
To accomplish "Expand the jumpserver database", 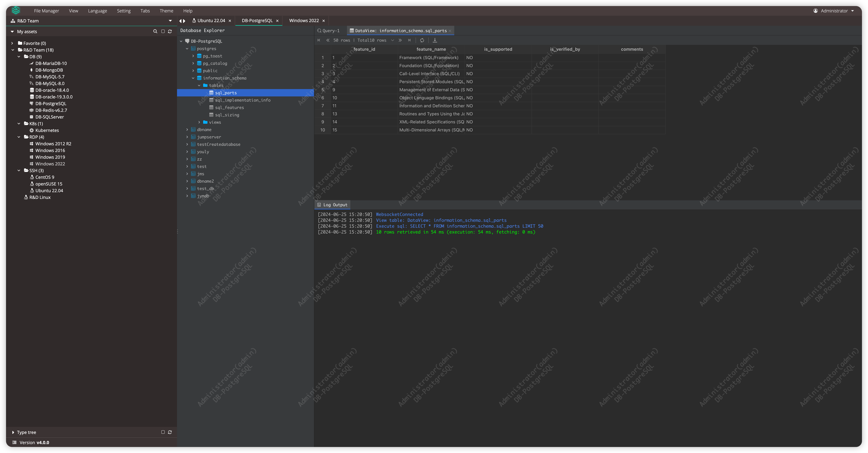I will coord(187,137).
